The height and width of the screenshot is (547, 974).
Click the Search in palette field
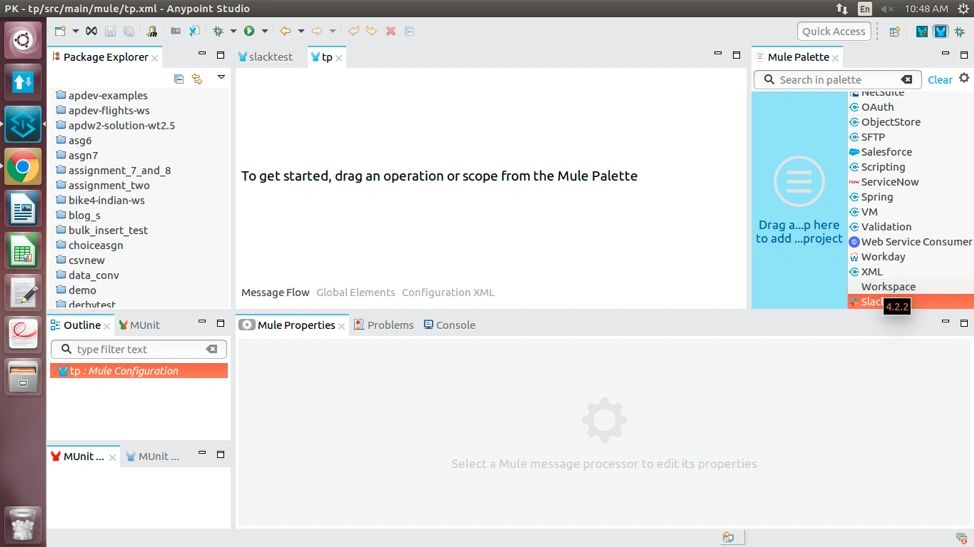[836, 79]
